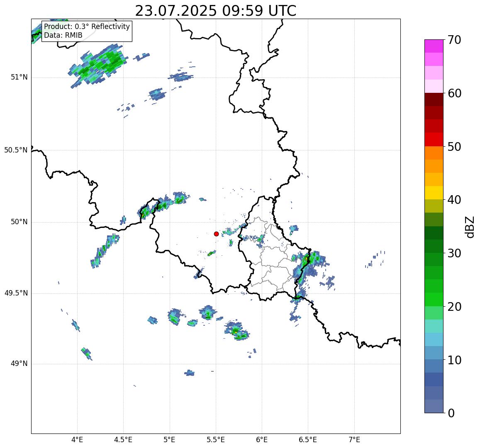The height and width of the screenshot is (448, 480).
Task: Click the yellow swatch just above 40
Action: 434,193
